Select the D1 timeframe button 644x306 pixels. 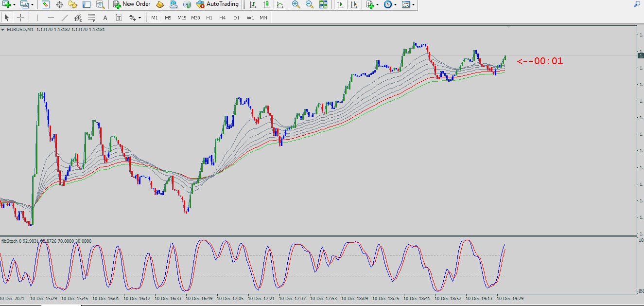click(x=236, y=18)
